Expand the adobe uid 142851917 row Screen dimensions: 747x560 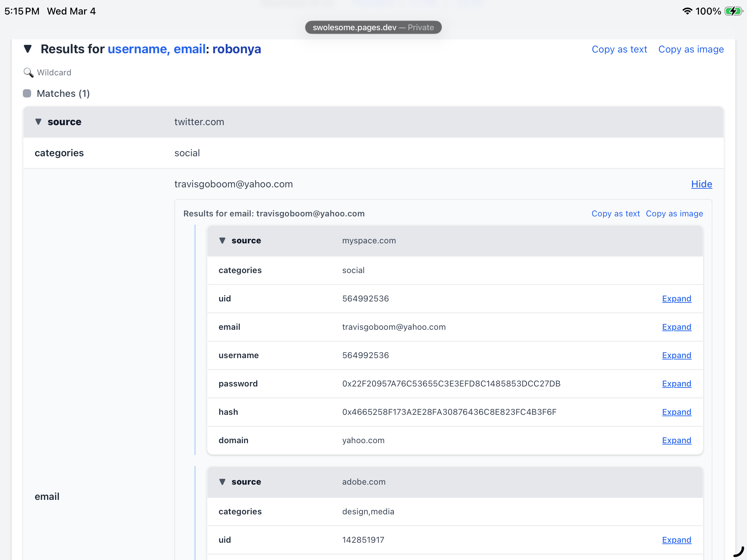676,540
